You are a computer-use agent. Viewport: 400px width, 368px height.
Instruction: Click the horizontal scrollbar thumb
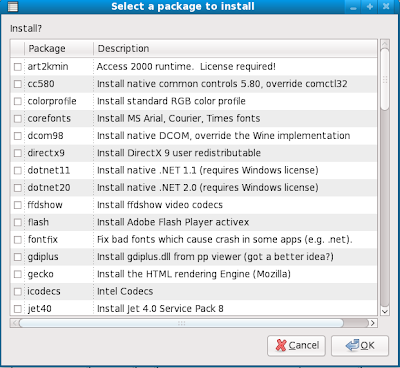click(181, 323)
